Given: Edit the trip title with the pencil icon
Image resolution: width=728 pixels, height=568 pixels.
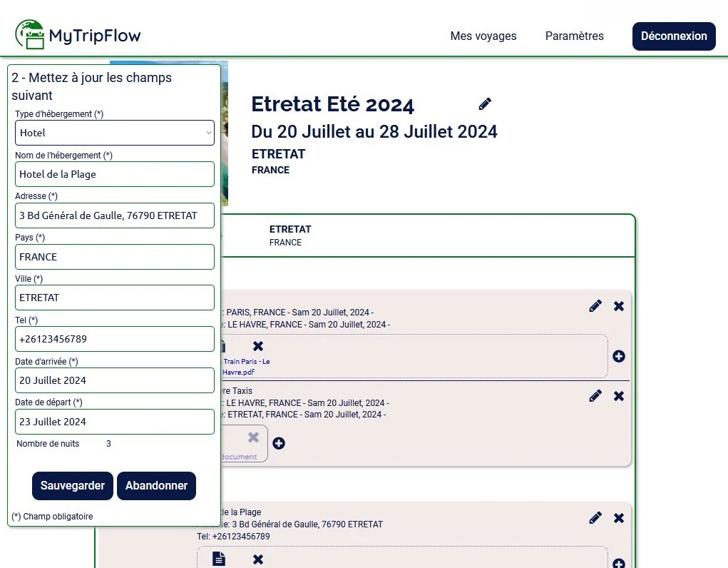Looking at the screenshot, I should click(485, 104).
